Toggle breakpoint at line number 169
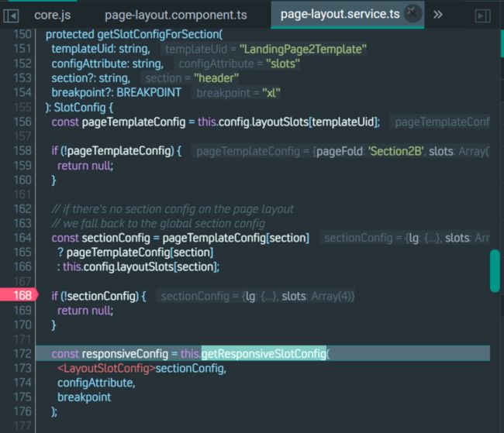Image resolution: width=504 pixels, height=433 pixels. pos(22,311)
